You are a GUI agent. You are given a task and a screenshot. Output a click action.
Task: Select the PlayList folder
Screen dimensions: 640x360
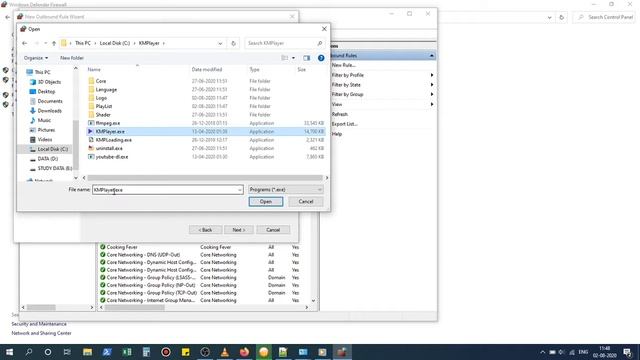(x=104, y=106)
